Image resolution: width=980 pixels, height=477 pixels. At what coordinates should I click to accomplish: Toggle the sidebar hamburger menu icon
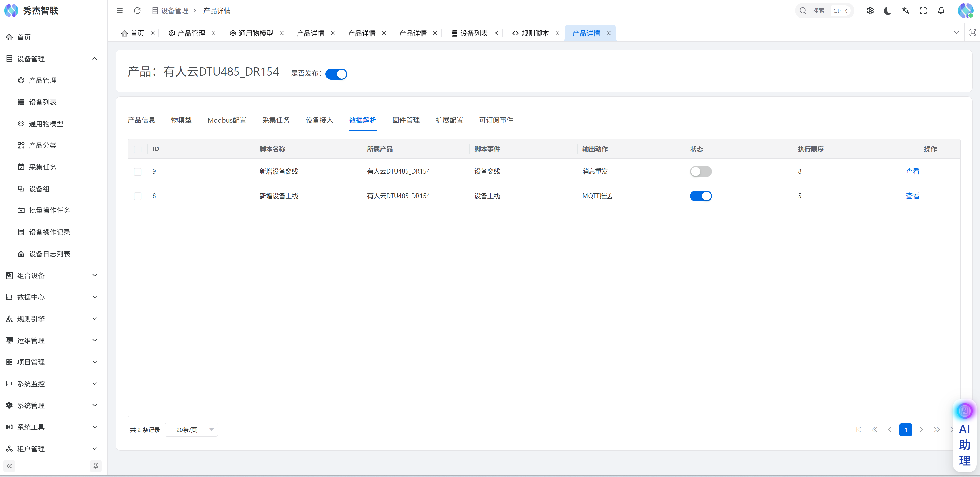119,11
